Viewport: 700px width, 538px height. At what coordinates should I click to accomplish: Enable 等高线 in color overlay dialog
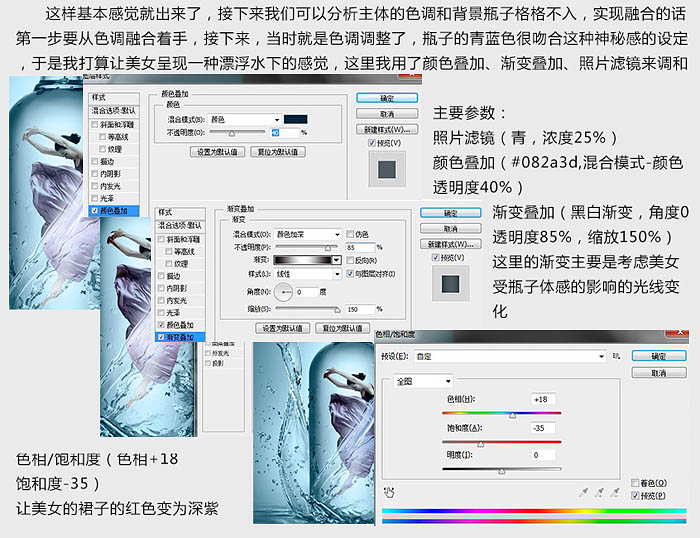click(102, 137)
